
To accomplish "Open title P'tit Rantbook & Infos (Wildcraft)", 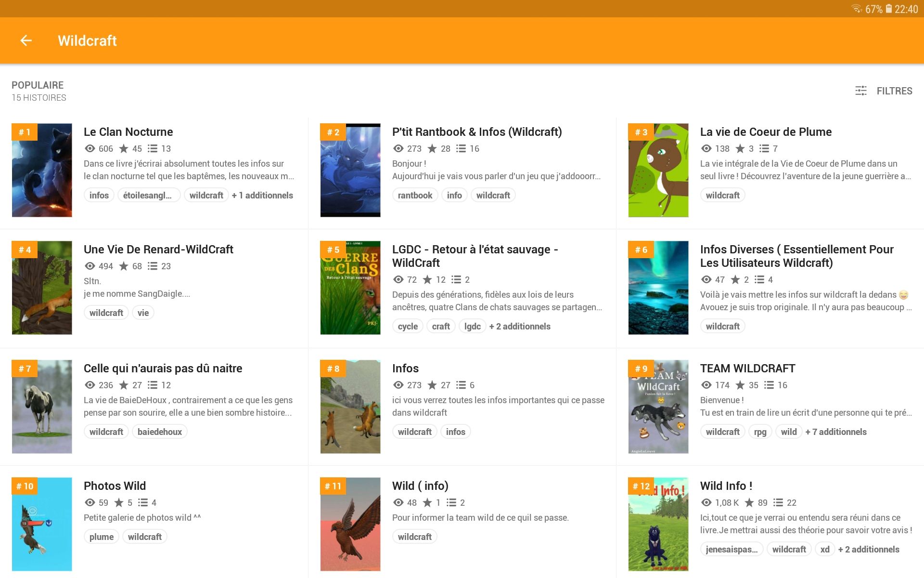I will 477,131.
